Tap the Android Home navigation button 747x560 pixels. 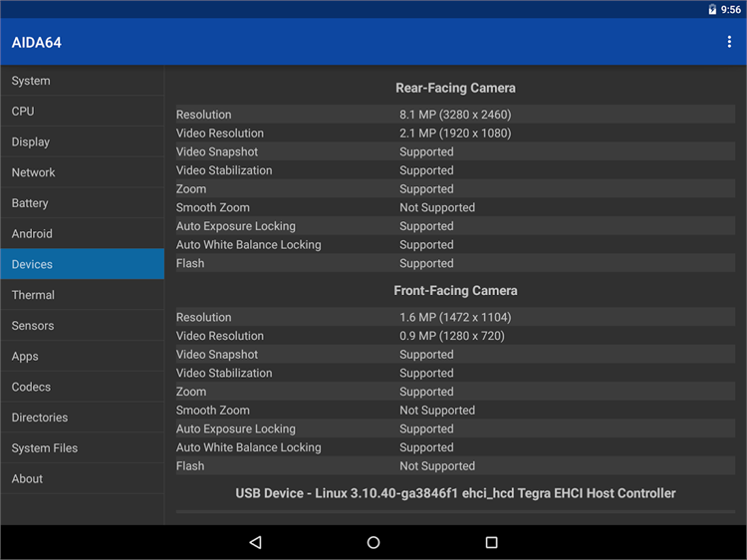[373, 542]
